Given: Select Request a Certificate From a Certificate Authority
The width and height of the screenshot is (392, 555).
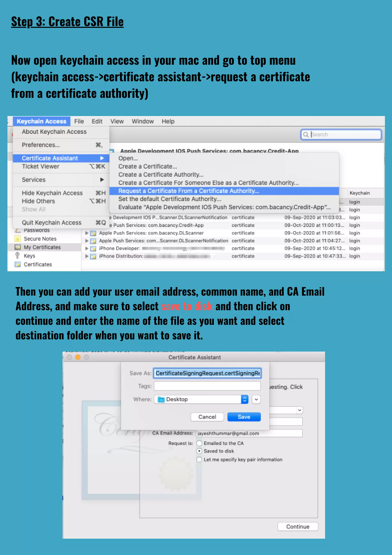Looking at the screenshot, I should pyautogui.click(x=224, y=191).
